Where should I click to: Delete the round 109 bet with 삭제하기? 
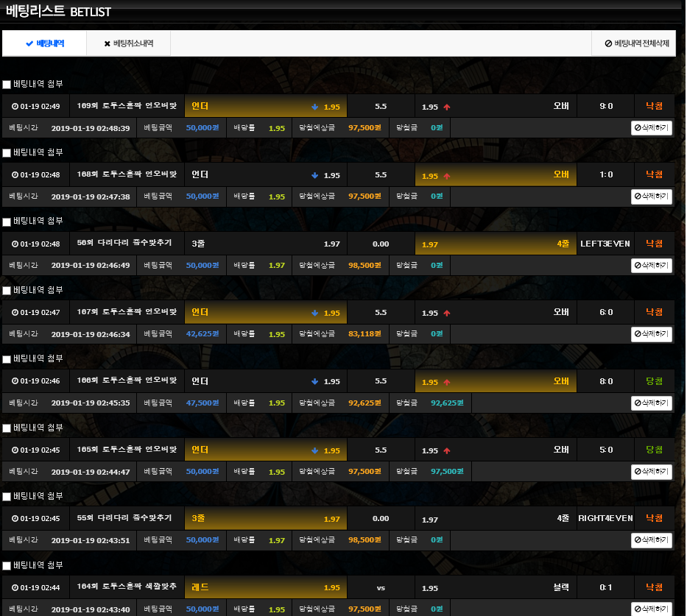(x=651, y=128)
